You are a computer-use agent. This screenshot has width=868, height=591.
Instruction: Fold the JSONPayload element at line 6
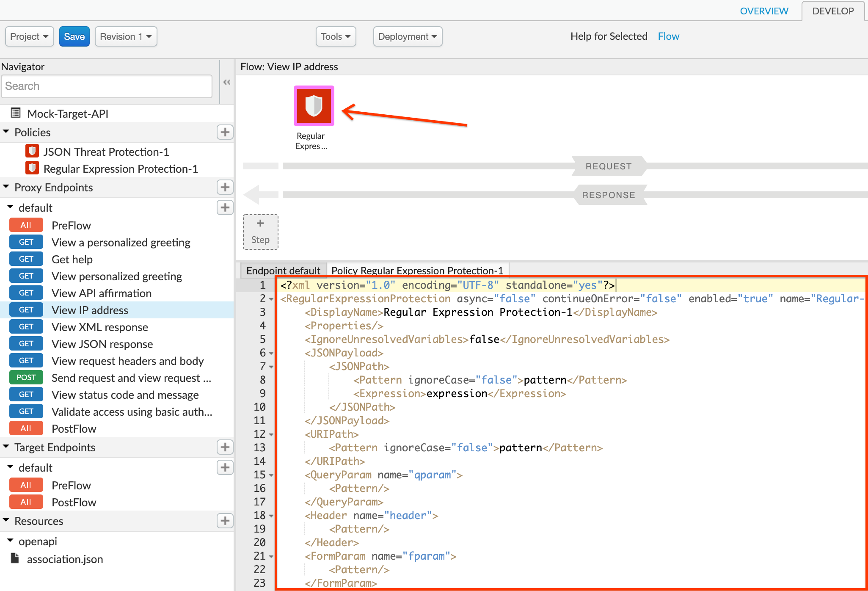[x=271, y=353]
